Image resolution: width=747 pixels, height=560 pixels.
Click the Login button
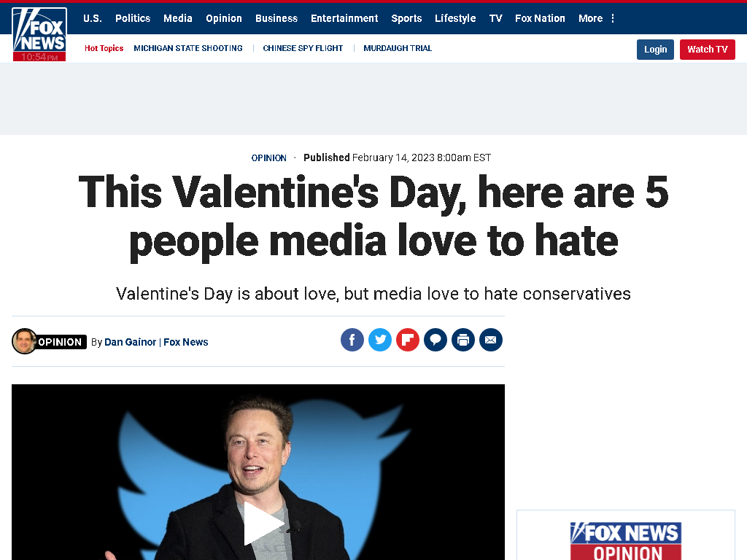click(655, 50)
